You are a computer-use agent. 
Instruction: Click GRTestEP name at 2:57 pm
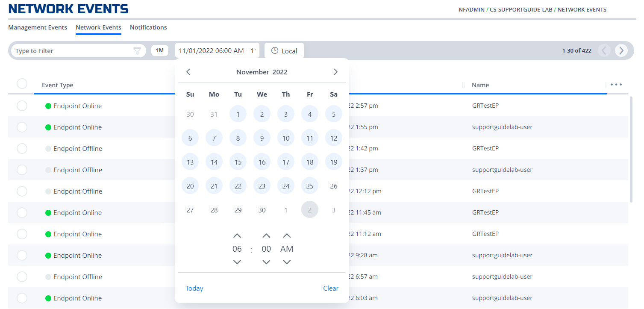click(485, 106)
